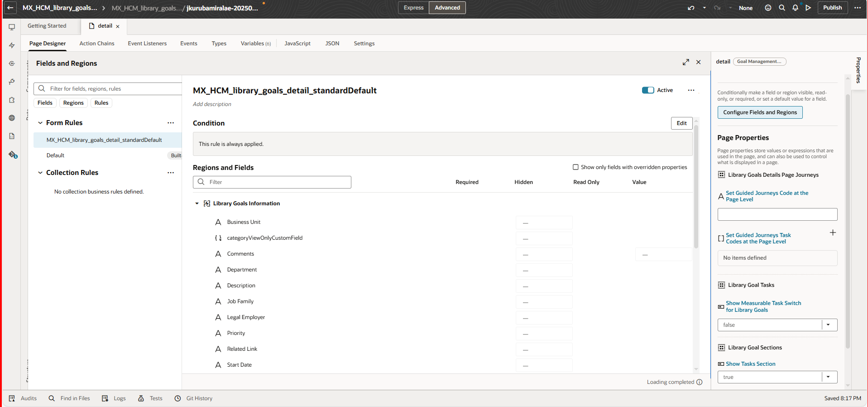Close the Fields and Regions panel
Image resolution: width=868 pixels, height=407 pixels.
699,62
